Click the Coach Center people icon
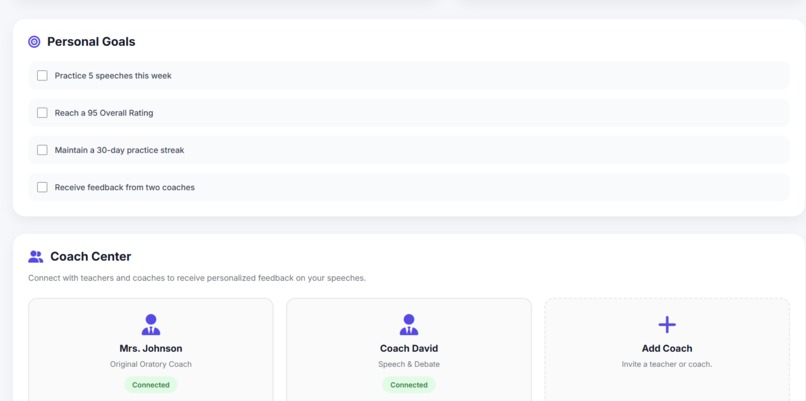806x401 pixels. click(35, 257)
